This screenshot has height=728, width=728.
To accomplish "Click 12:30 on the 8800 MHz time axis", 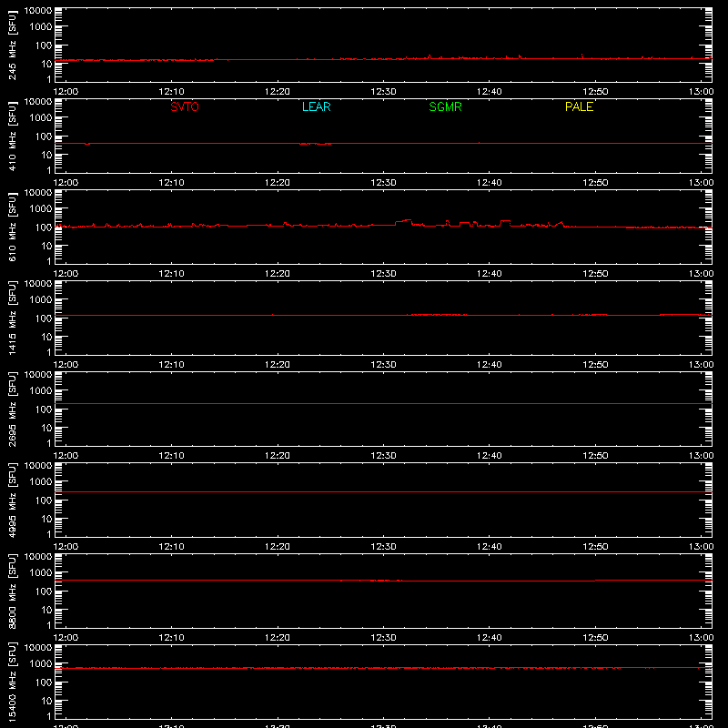I will tap(383, 638).
